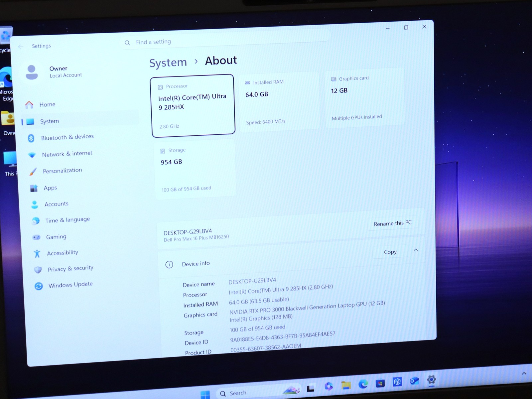Click the taskbar Search box

tap(259, 392)
